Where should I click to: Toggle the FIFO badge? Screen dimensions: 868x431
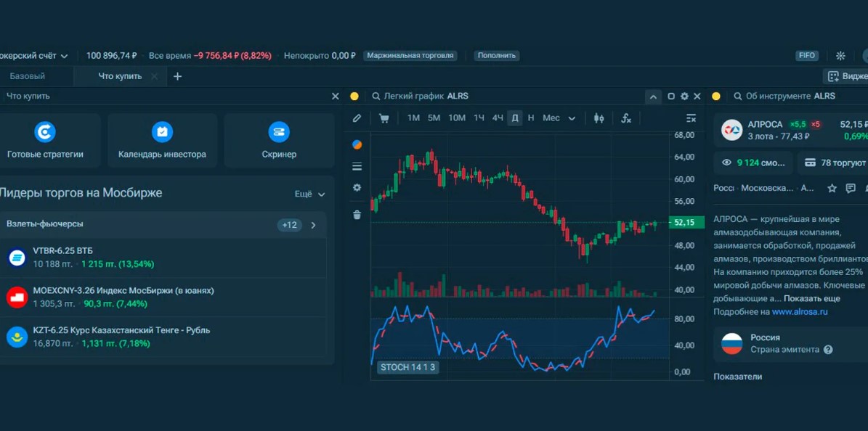806,55
